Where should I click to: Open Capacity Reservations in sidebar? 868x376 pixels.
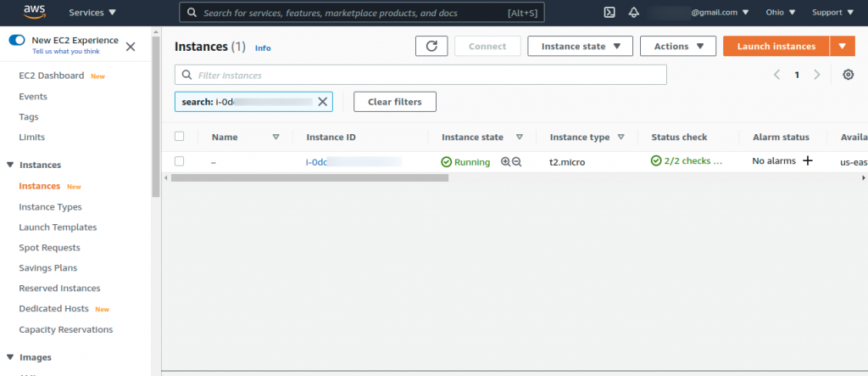click(x=66, y=329)
